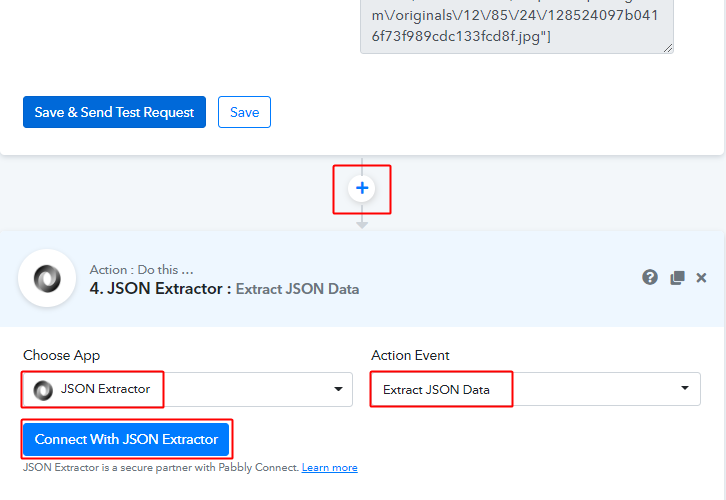Click Save & Send Test Request

[114, 112]
